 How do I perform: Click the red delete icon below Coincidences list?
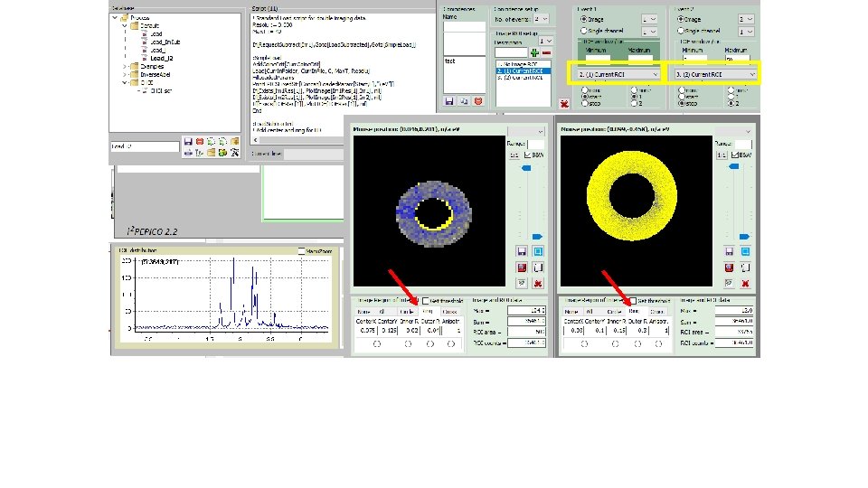[477, 101]
